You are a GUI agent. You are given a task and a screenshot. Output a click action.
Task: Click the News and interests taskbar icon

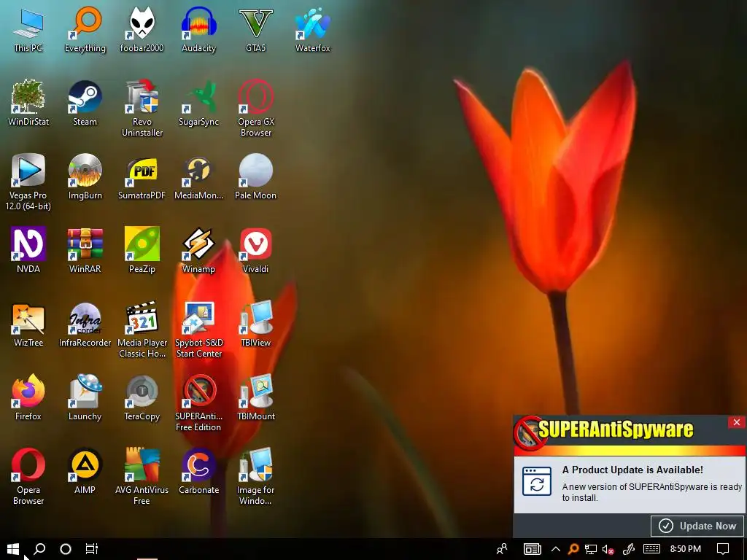point(532,549)
